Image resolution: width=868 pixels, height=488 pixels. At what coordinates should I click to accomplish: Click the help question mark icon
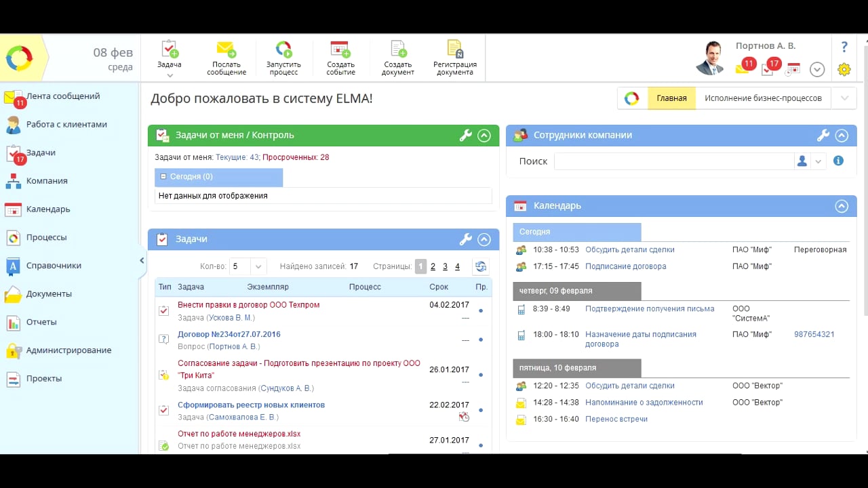(844, 47)
